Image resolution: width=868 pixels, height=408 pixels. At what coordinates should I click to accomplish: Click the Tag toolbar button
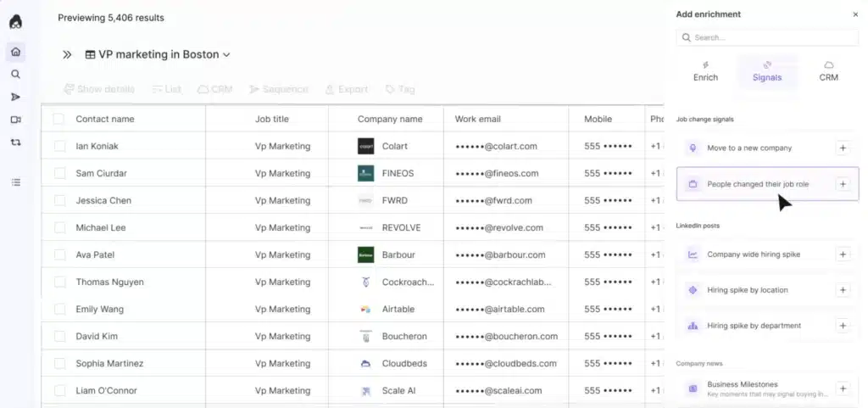coord(400,89)
